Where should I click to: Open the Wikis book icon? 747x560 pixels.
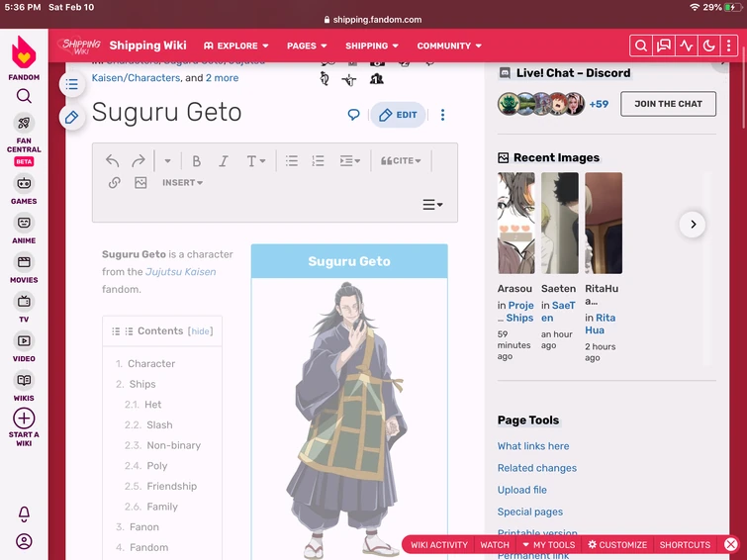[x=24, y=380]
